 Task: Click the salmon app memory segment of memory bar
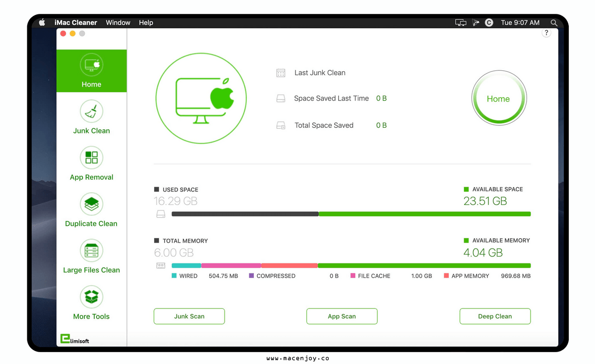(x=290, y=265)
